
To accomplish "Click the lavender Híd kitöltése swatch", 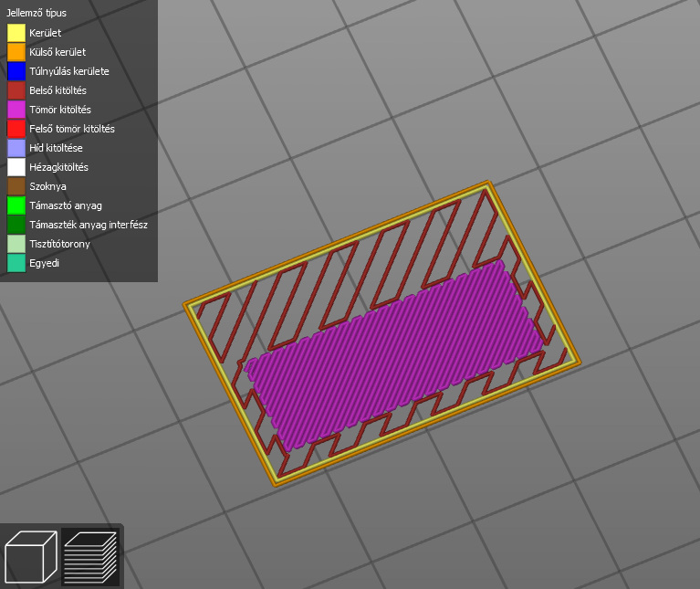I will point(16,148).
